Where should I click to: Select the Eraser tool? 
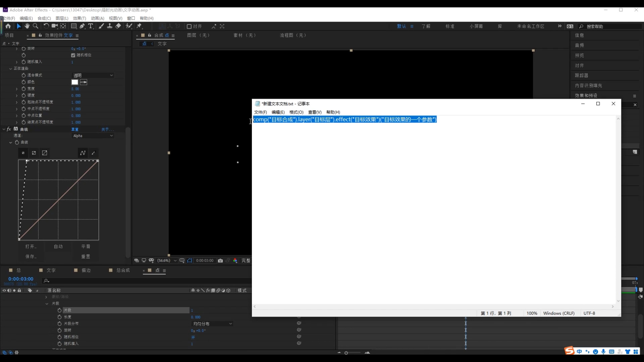click(118, 26)
